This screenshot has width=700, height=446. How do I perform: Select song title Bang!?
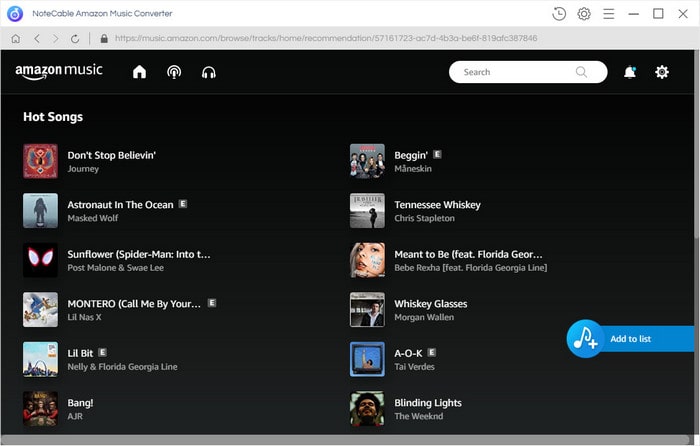click(80, 403)
